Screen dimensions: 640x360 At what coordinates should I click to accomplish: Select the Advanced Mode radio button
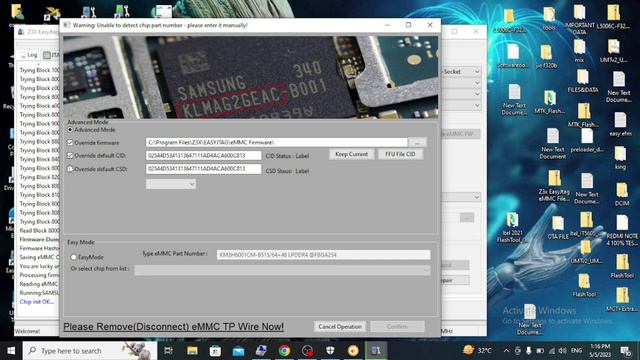point(70,130)
